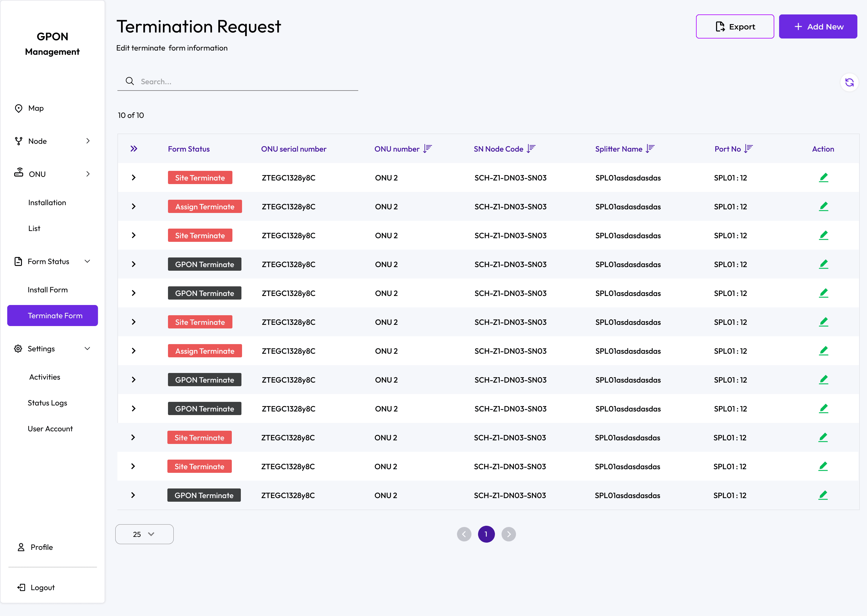Click the refresh table icon
Image resolution: width=867 pixels, height=616 pixels.
point(849,82)
